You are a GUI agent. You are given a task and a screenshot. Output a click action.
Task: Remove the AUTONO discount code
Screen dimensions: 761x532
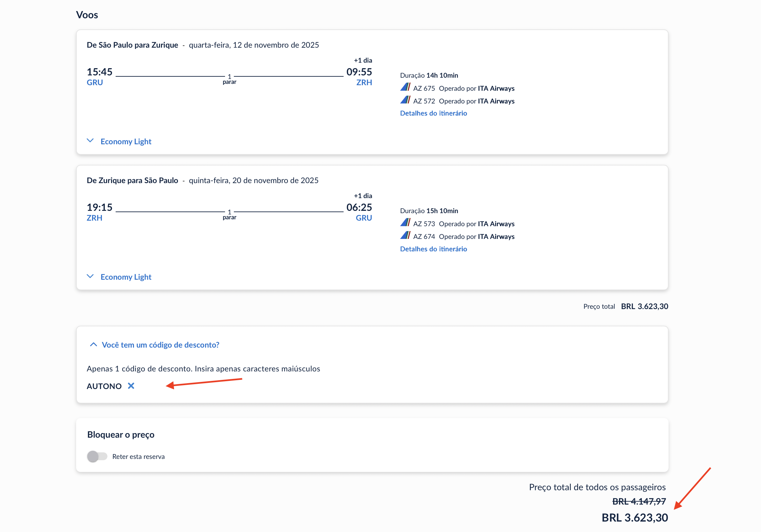pyautogui.click(x=131, y=386)
